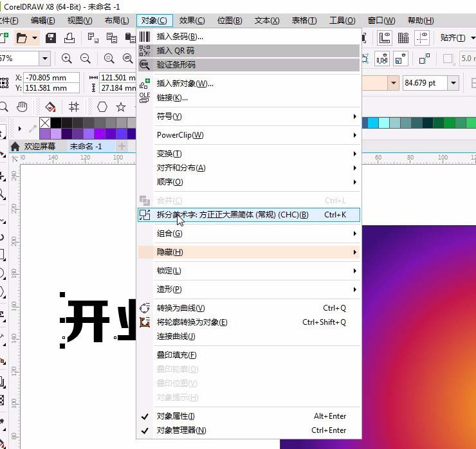Click the Snap To (贴齐) button
This screenshot has width=476, height=449.
[x=453, y=38]
